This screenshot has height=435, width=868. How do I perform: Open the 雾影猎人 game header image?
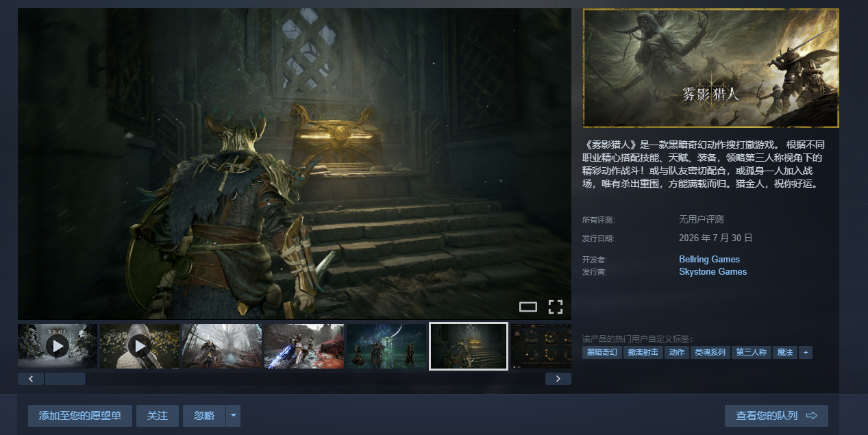coord(711,68)
